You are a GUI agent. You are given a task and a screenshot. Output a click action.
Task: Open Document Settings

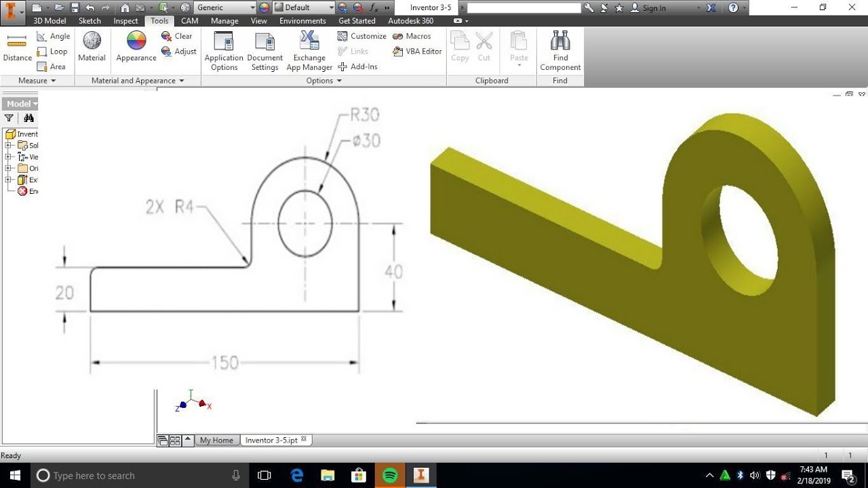[x=265, y=52]
